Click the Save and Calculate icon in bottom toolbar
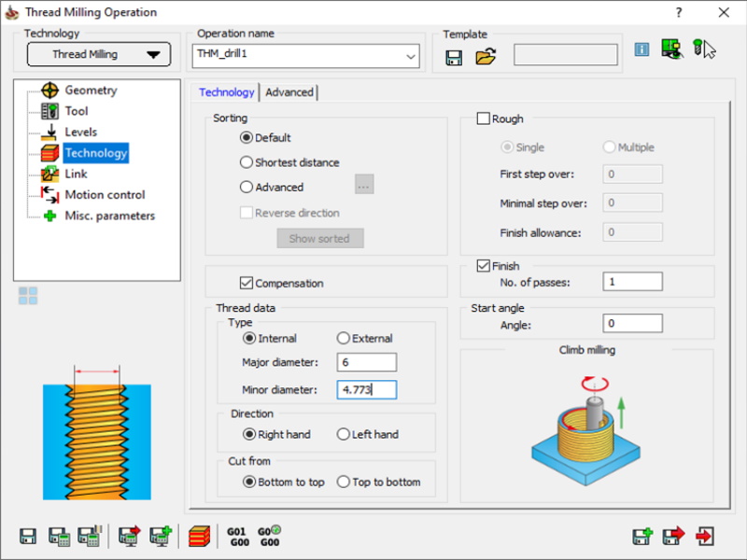The width and height of the screenshot is (747, 560). (59, 537)
